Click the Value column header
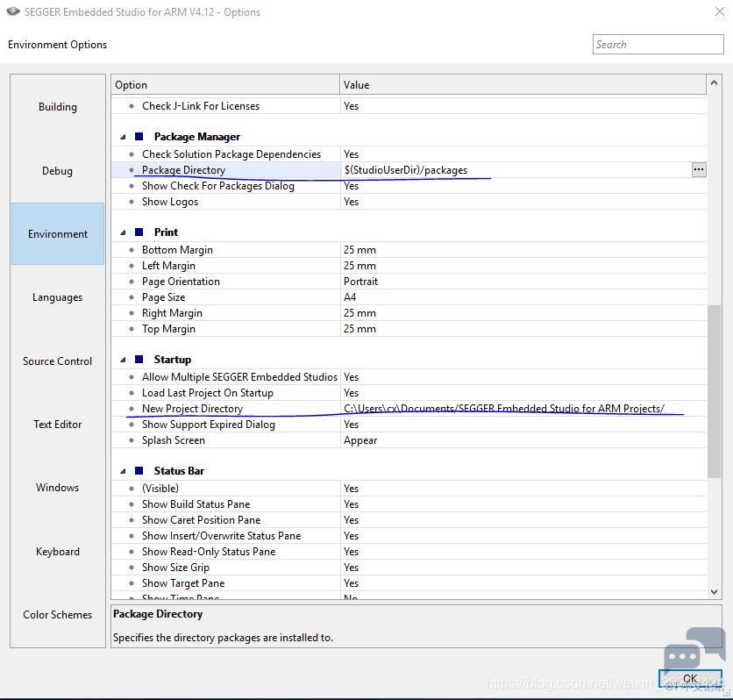 coord(523,84)
